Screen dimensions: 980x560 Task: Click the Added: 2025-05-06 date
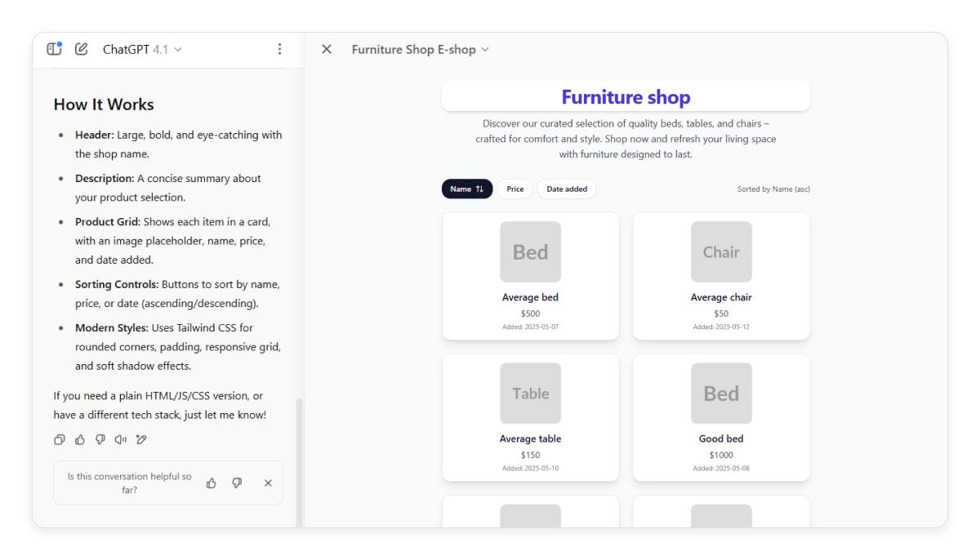coord(721,468)
